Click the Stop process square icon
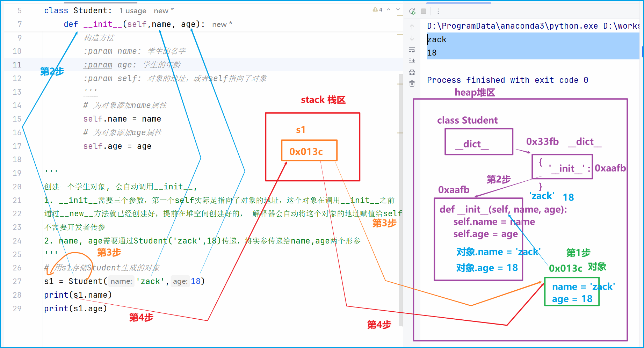The image size is (644, 348). point(424,11)
